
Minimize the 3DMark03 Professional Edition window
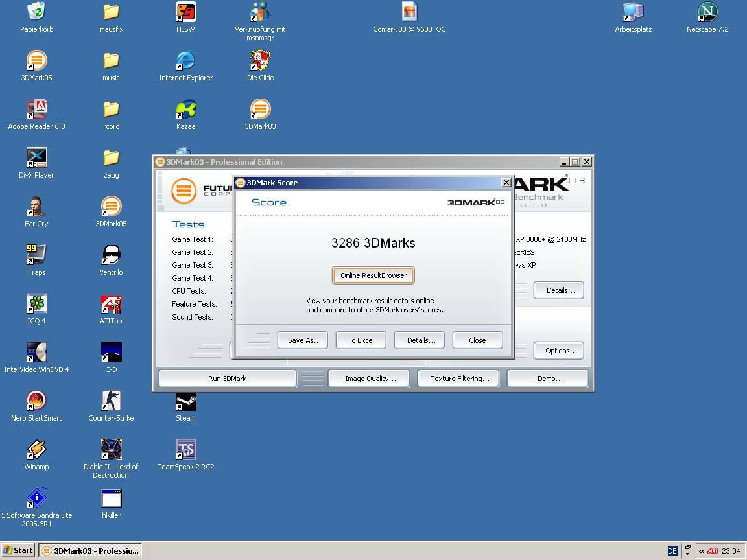[x=563, y=162]
